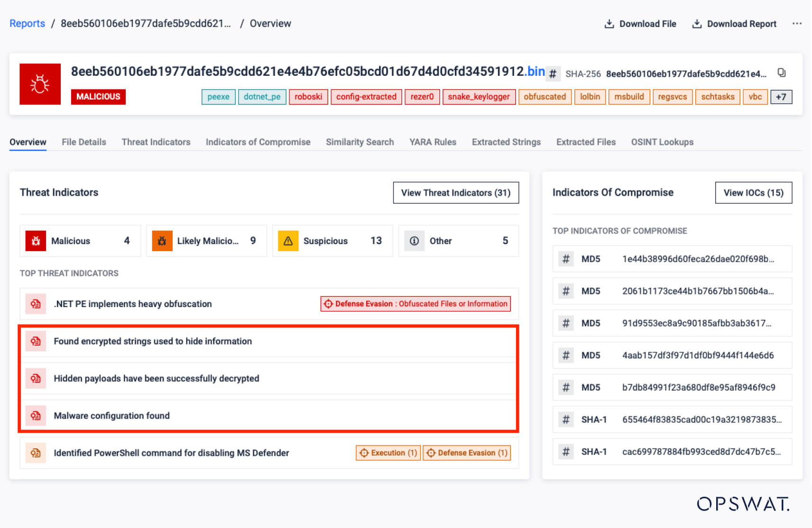Viewport: 812px width, 528px height.
Task: Switch to the File Details tab
Action: 84,142
